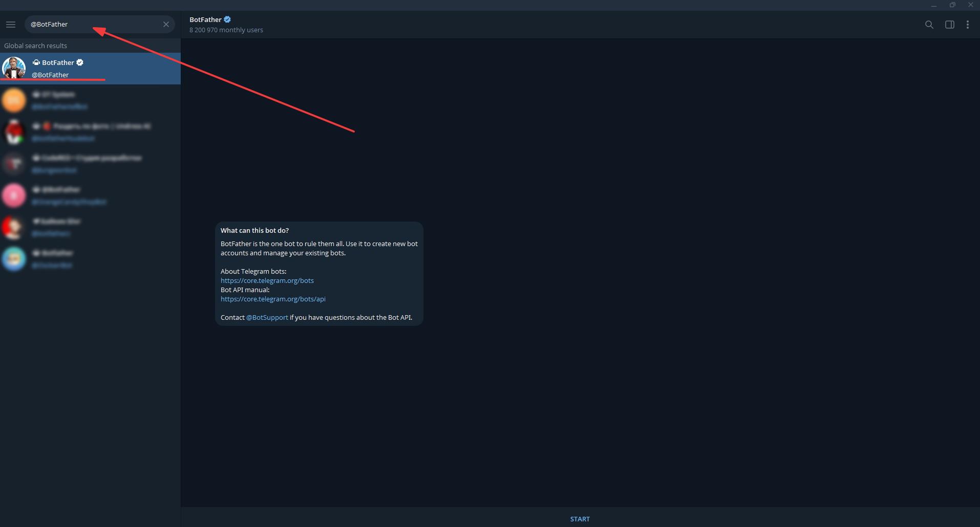This screenshot has width=980, height=527.
Task: Select the last light-blue avatar search result
Action: pos(90,259)
